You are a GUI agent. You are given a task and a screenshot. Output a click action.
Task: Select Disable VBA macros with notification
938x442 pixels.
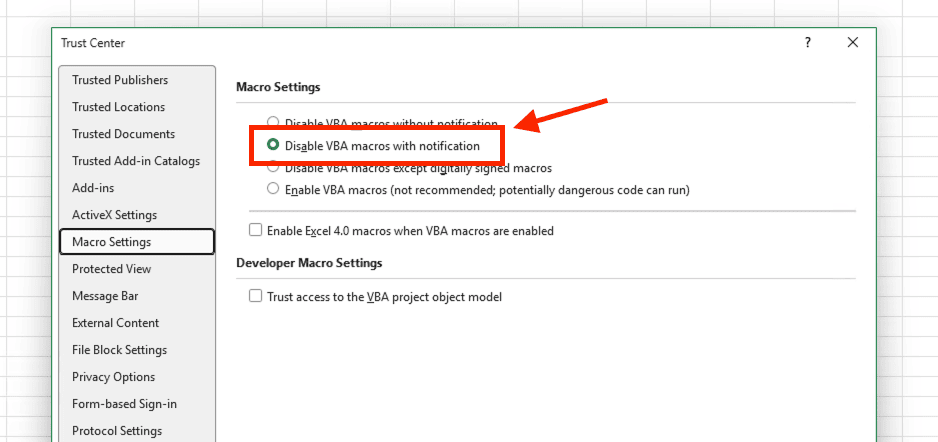273,146
